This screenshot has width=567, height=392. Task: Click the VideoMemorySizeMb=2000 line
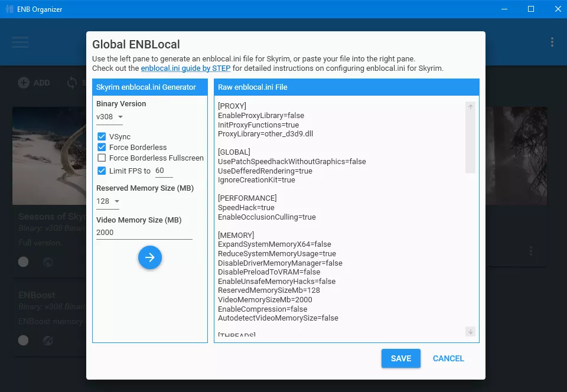coord(265,300)
